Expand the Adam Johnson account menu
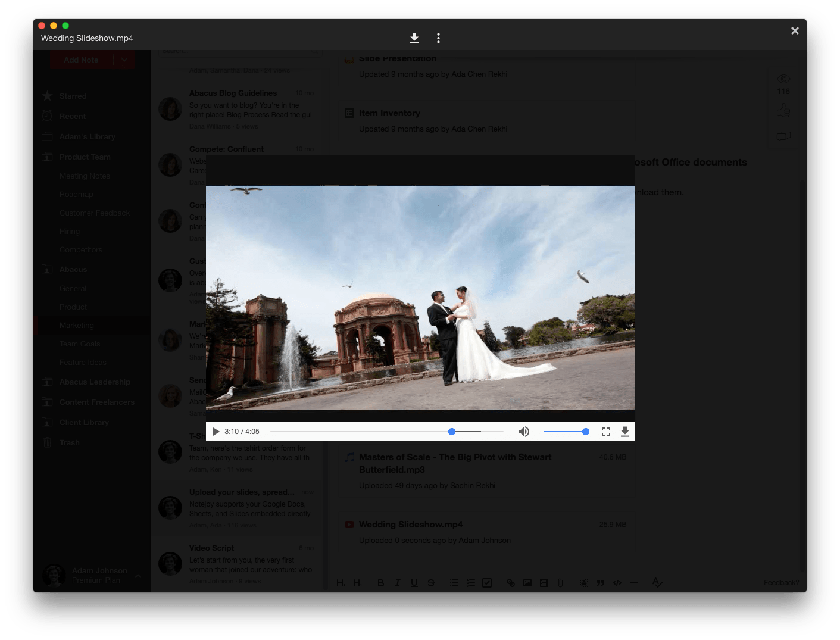This screenshot has width=840, height=640. click(138, 576)
